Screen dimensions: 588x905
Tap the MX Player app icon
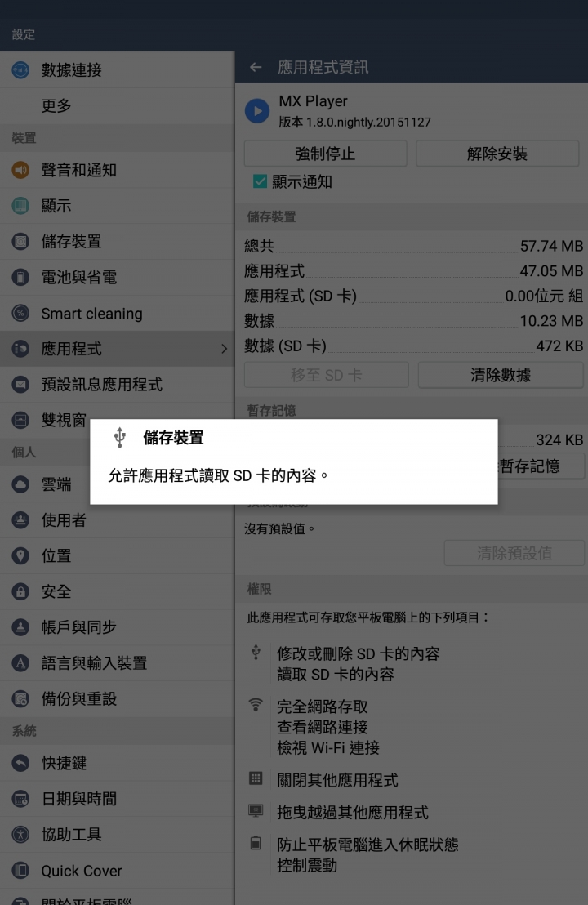click(x=256, y=111)
